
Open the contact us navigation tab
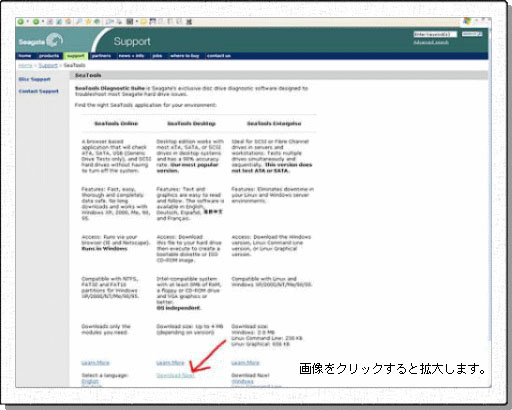(219, 56)
